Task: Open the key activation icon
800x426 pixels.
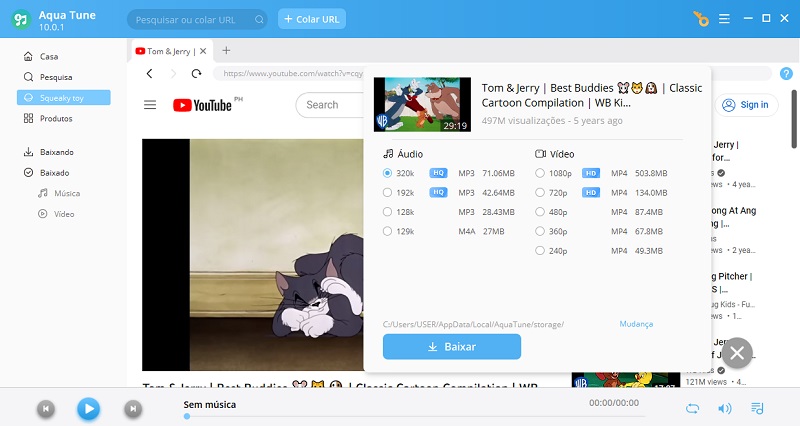Action: click(701, 19)
